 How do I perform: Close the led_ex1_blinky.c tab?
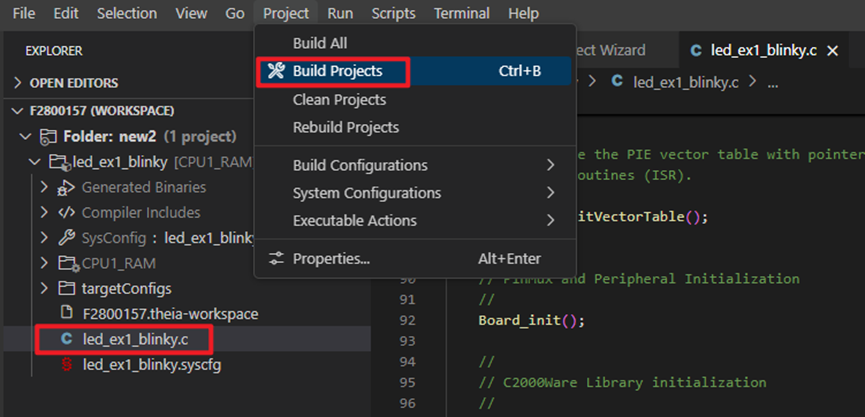click(832, 51)
